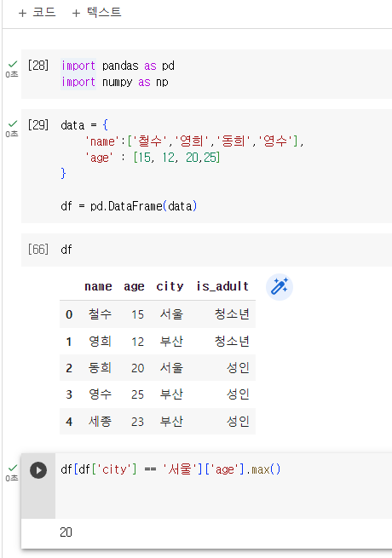This screenshot has height=558, width=392.
Task: Select the cell containing only df
Action: (206, 250)
